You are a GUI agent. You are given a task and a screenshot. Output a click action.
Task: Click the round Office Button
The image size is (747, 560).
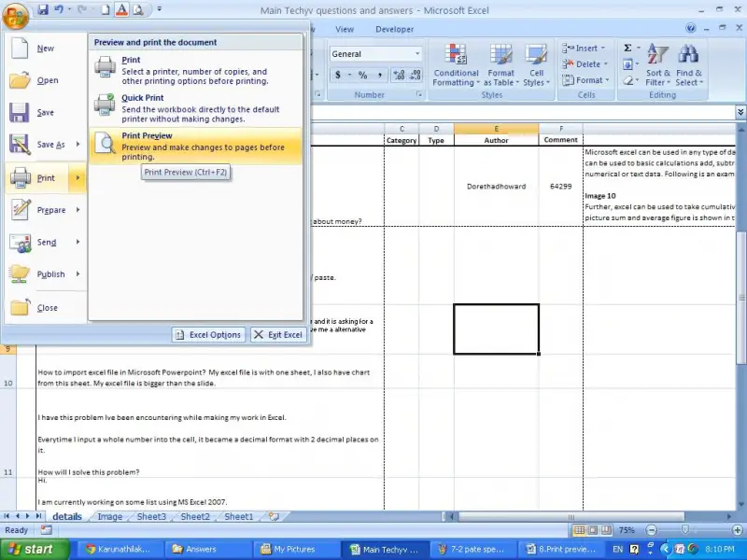coord(15,14)
